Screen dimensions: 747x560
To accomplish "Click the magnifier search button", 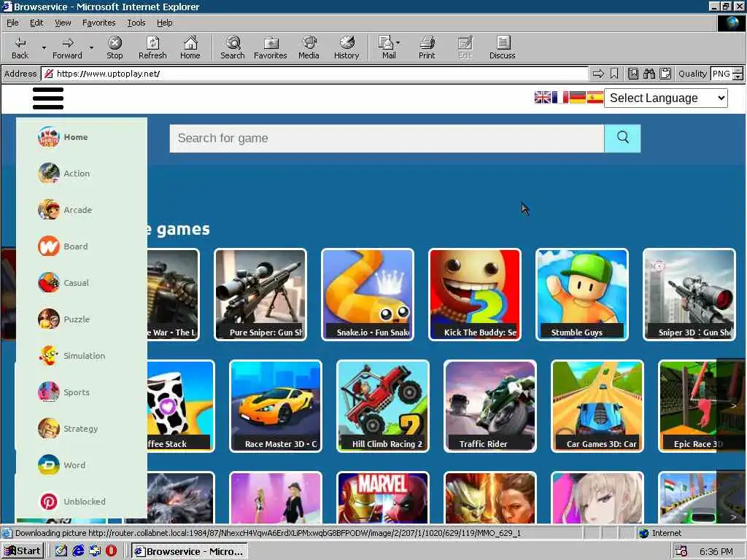I will click(x=622, y=138).
